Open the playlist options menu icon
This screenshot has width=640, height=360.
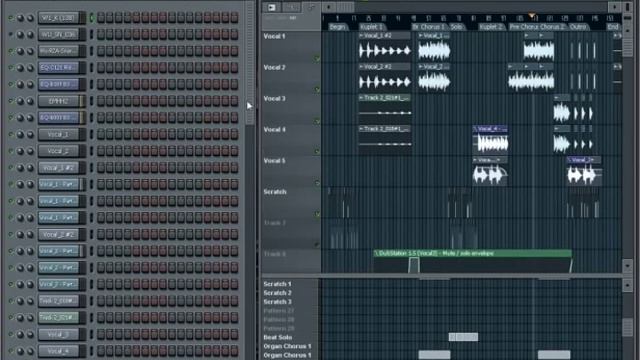[271, 7]
